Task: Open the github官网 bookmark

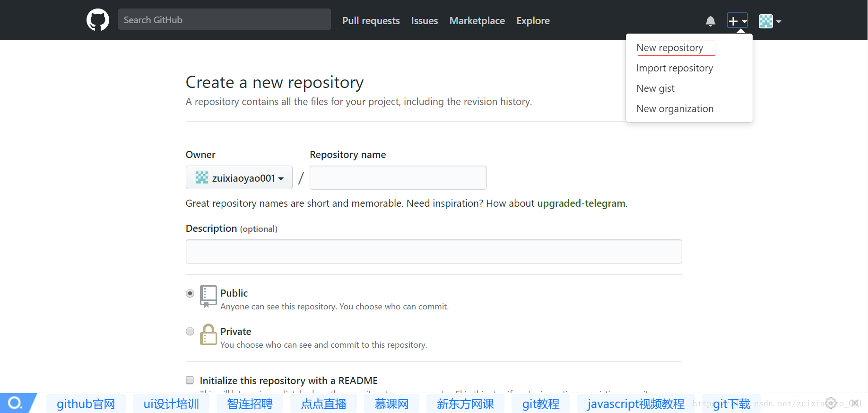Action: coord(86,404)
